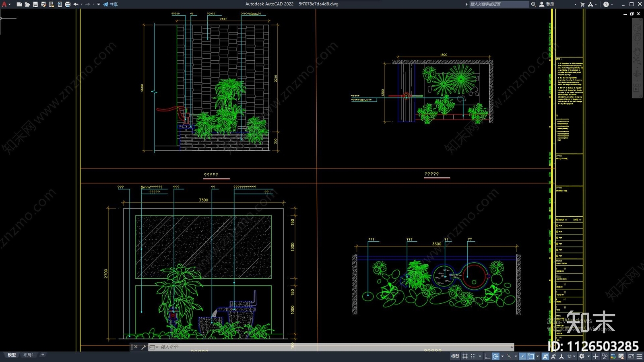The width and height of the screenshot is (644, 362).
Task: Open from Web and Mobile icon
Action: point(52,4)
